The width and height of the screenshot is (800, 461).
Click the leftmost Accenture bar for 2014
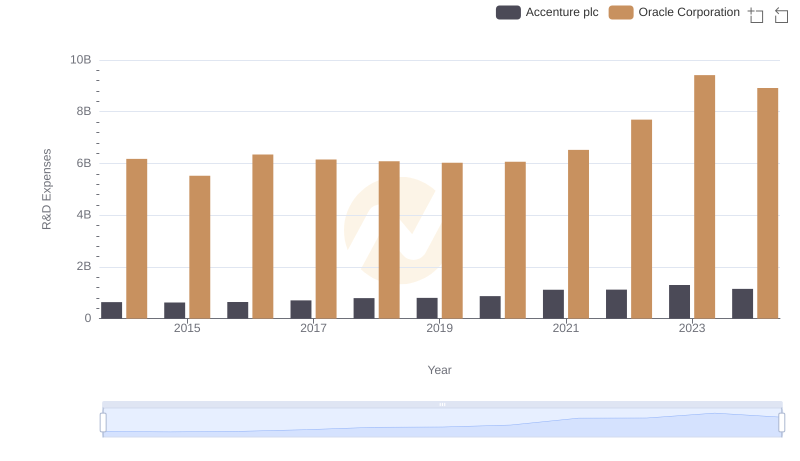click(x=111, y=311)
